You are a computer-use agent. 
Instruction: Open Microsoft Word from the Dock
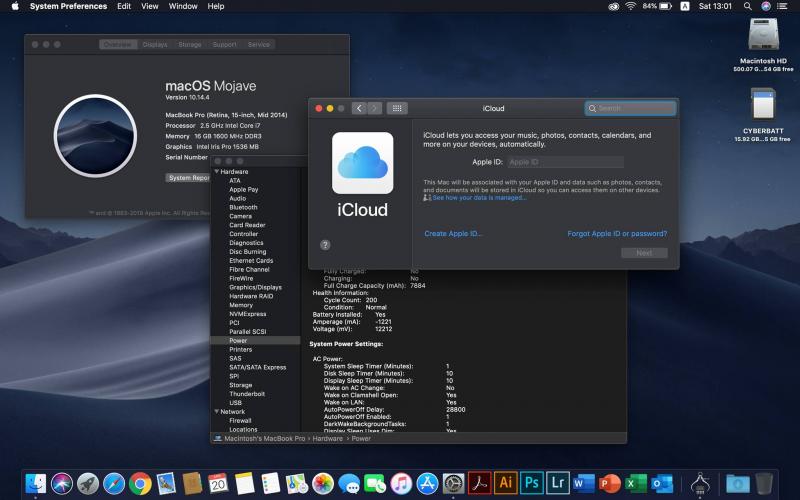click(x=584, y=483)
